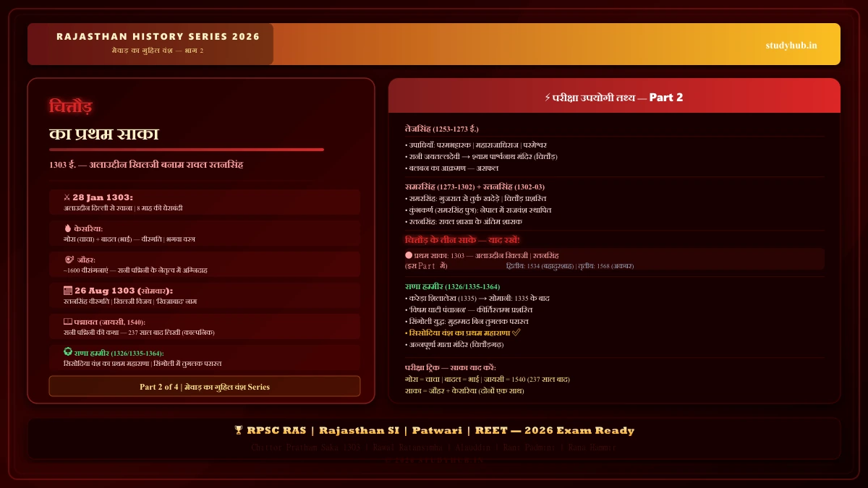868x488 pixels.
Task: Click the 'तेजसिंह (1253-1273 ई.)' section heading
Action: tap(441, 129)
